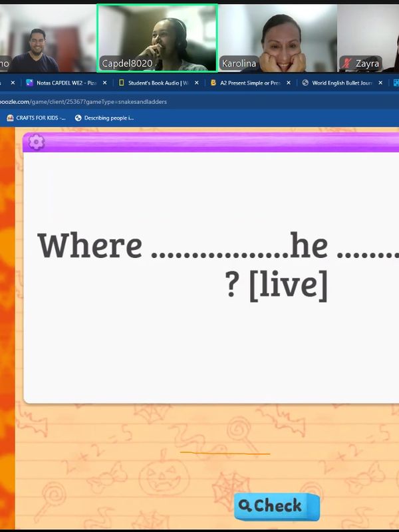
Task: Open the game settings gear icon
Action: click(37, 142)
